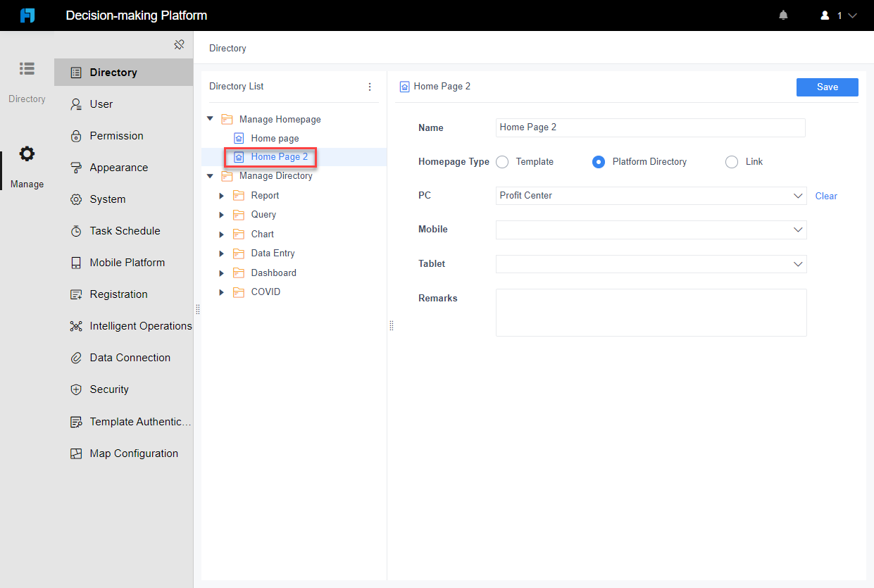Select the Directory icon in the left sidebar
Screen dimensions: 874x588
pos(27,68)
